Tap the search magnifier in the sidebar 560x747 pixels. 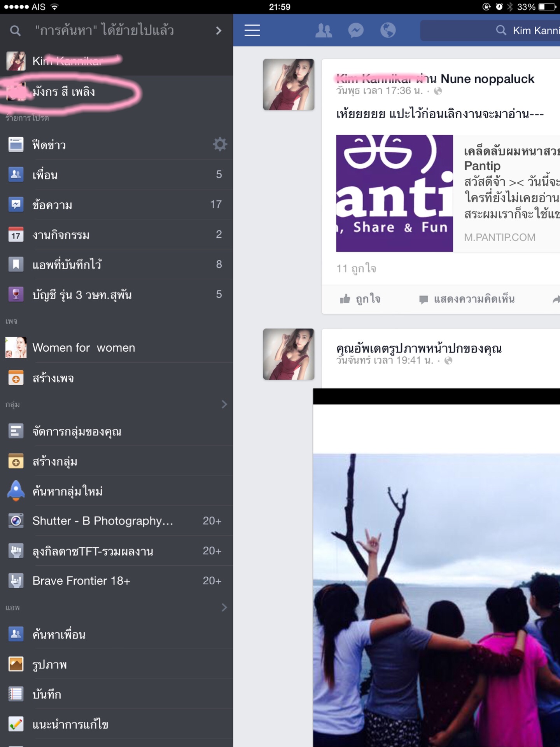tap(15, 31)
